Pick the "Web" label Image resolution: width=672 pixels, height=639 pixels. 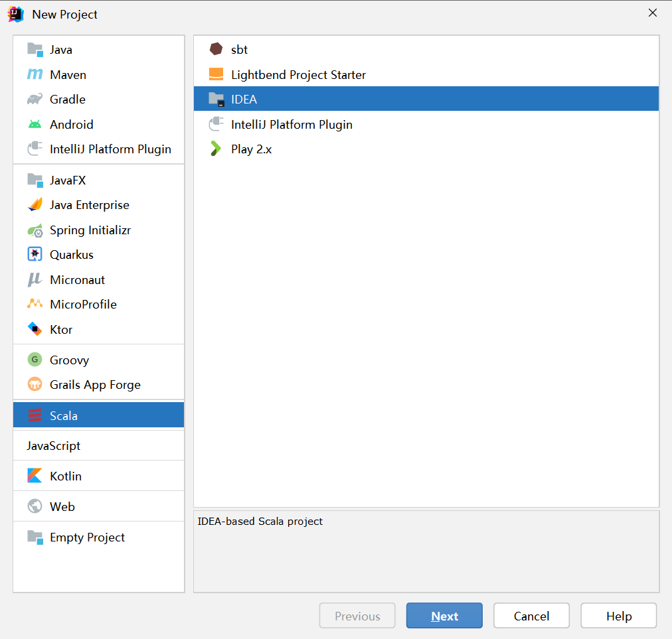[x=62, y=507]
